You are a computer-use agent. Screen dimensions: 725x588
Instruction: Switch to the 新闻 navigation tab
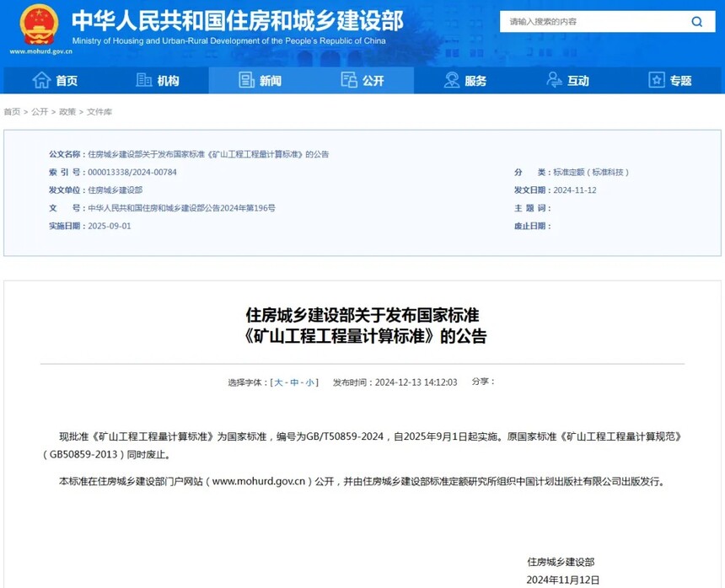click(260, 80)
